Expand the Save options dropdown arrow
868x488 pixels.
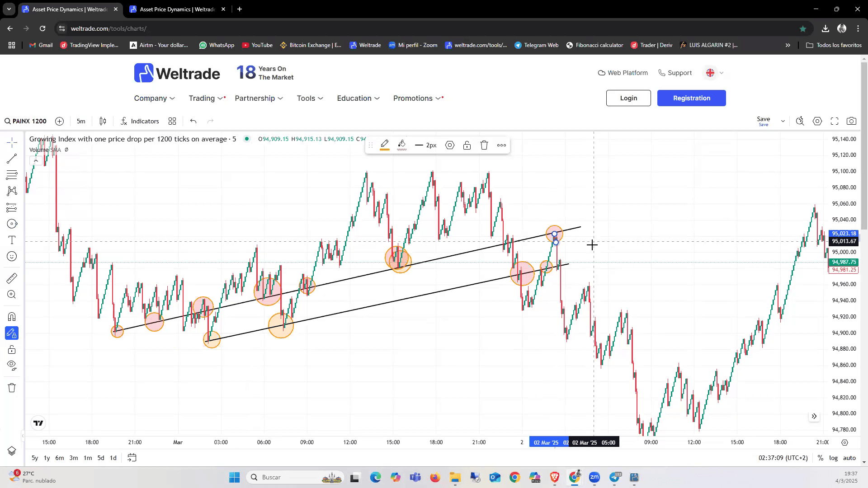pyautogui.click(x=783, y=121)
